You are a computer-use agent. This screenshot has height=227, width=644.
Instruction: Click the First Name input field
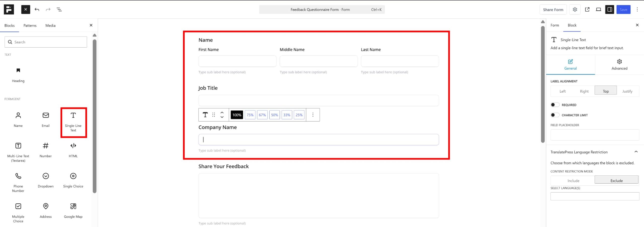(237, 61)
